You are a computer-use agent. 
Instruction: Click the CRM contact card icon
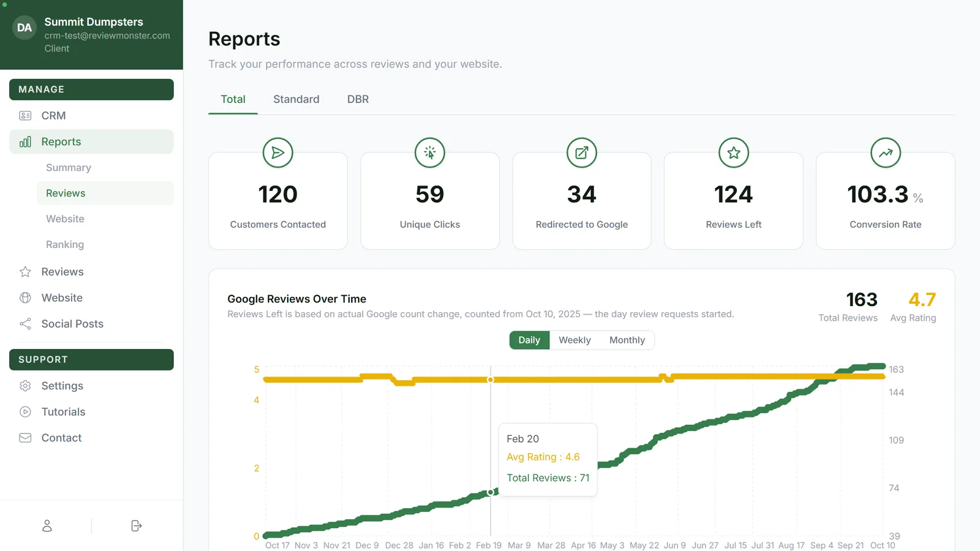pyautogui.click(x=25, y=116)
